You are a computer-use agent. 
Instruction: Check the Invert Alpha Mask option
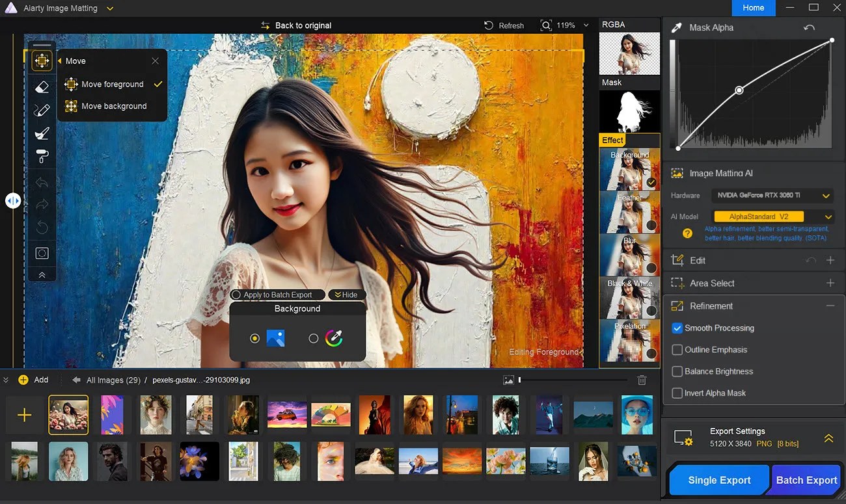[x=677, y=393]
